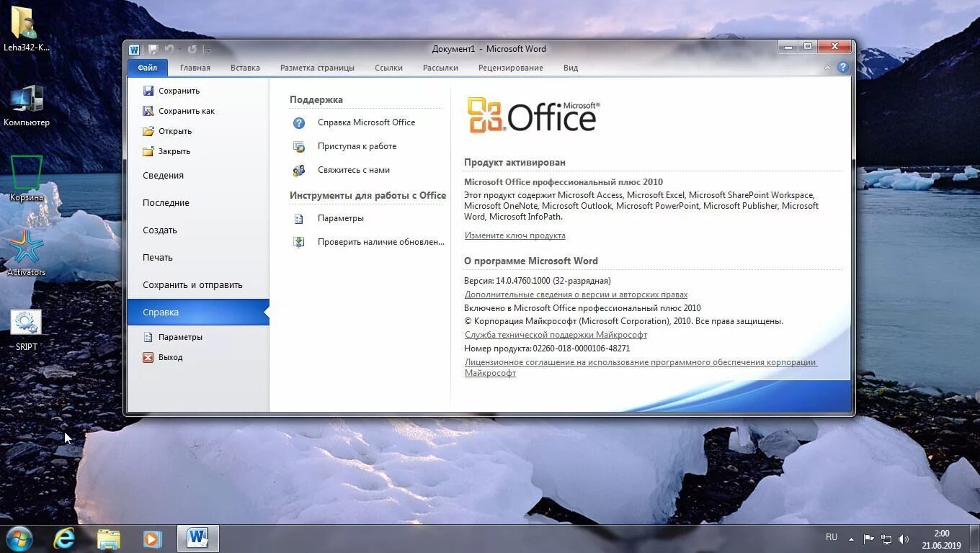Image resolution: width=980 pixels, height=553 pixels.
Task: Click the Справка Microsoft Office question icon
Action: pyautogui.click(x=299, y=123)
